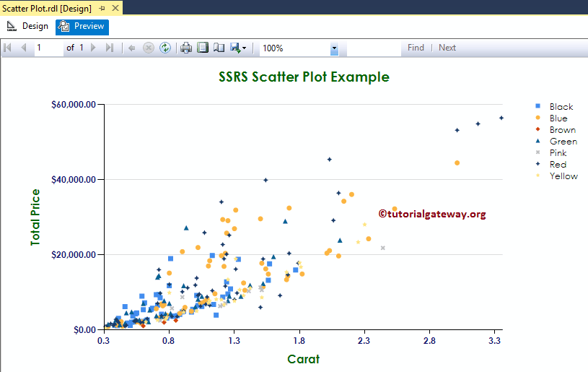Click the '1.3' x-axis label

coord(234,341)
